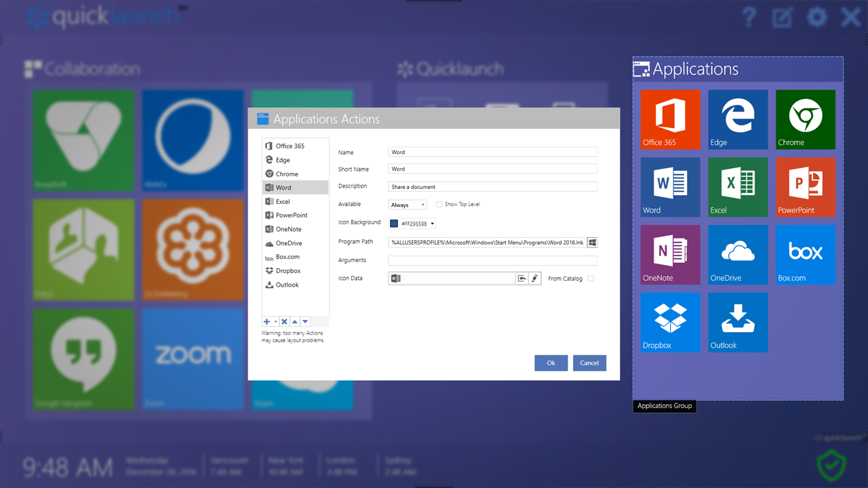Click into the Program Path field
The image size is (868, 488).
click(x=488, y=242)
